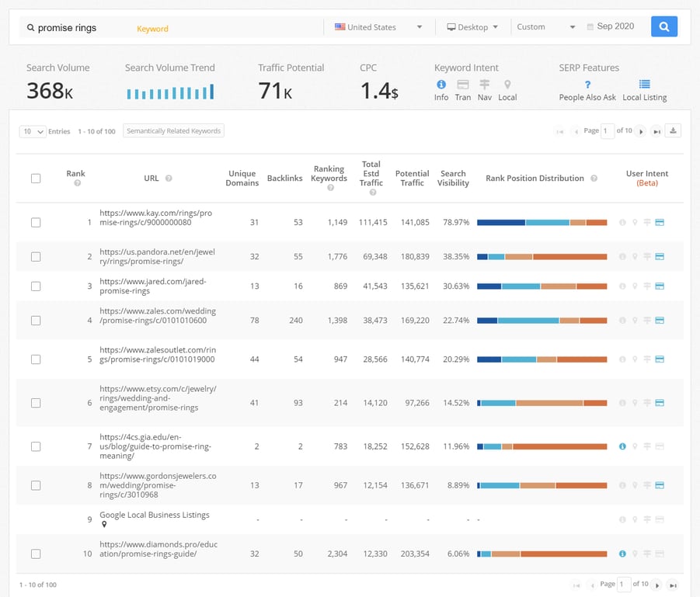Open the Desktop device dropdown
Screen dimensions: 700x597
click(x=472, y=27)
